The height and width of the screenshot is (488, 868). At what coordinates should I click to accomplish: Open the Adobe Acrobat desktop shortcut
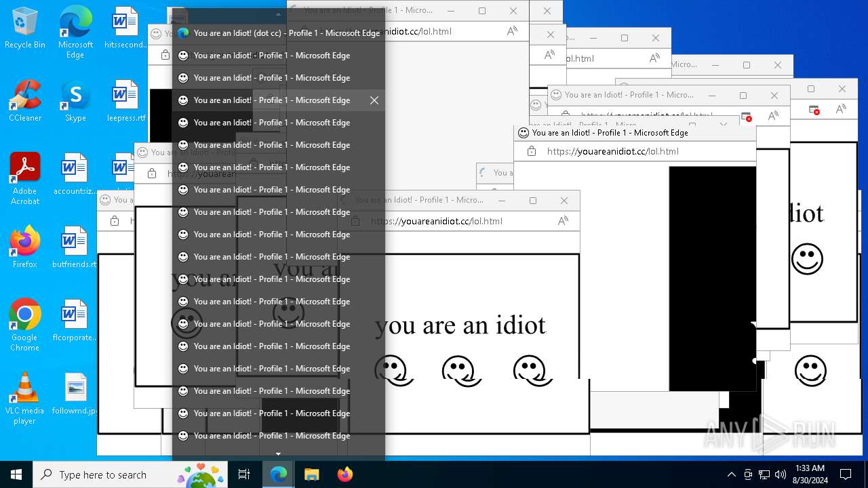click(x=25, y=179)
